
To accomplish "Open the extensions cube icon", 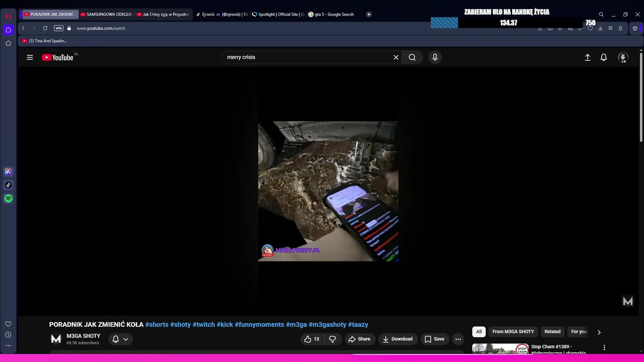I will [x=635, y=28].
